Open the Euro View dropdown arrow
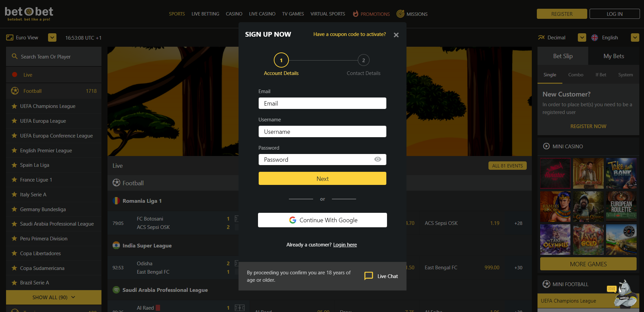This screenshot has height=312, width=644. (52, 38)
